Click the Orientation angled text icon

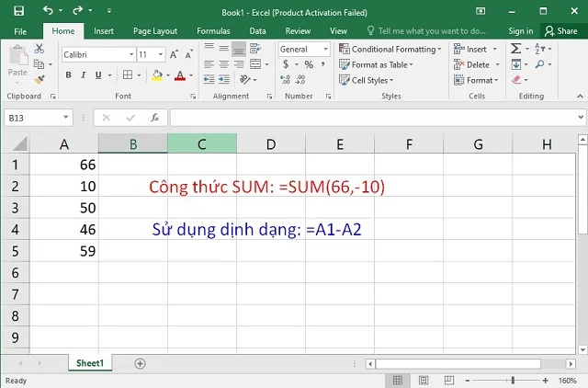244,79
